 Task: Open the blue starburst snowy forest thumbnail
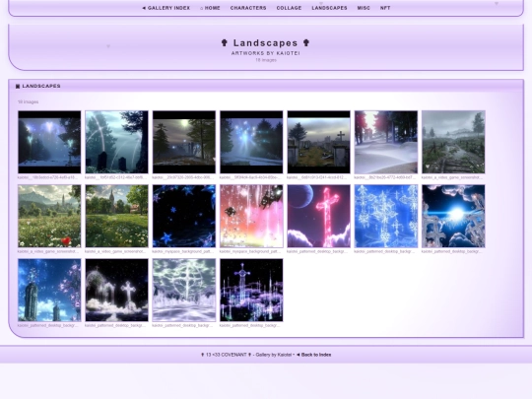pyautogui.click(x=251, y=142)
